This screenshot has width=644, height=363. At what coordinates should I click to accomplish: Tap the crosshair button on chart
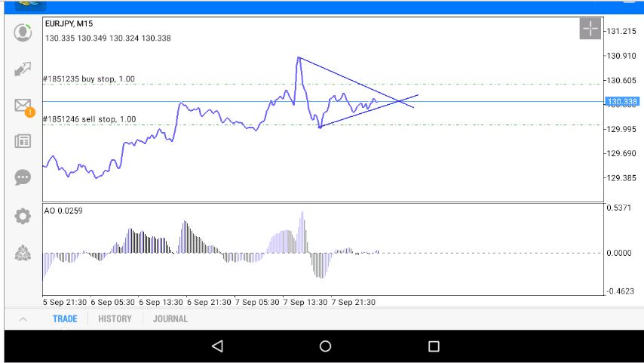(x=590, y=29)
